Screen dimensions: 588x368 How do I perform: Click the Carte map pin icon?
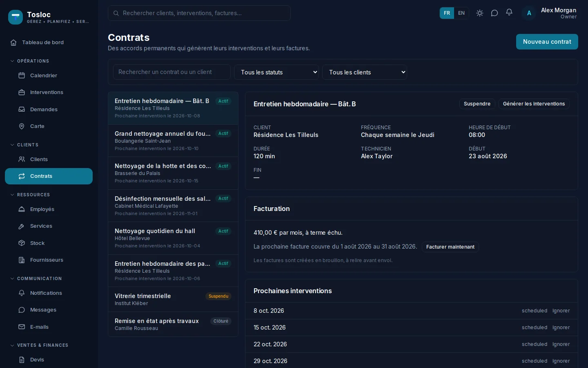tap(22, 126)
